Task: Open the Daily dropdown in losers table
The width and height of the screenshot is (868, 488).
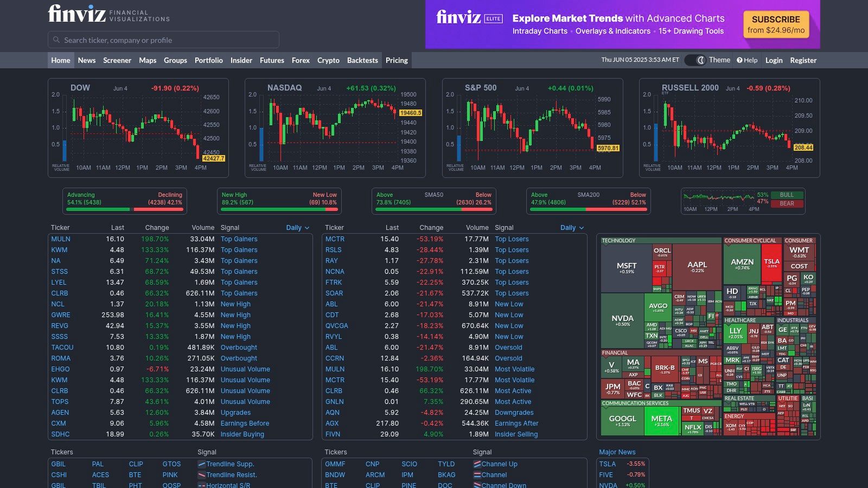Action: 572,228
